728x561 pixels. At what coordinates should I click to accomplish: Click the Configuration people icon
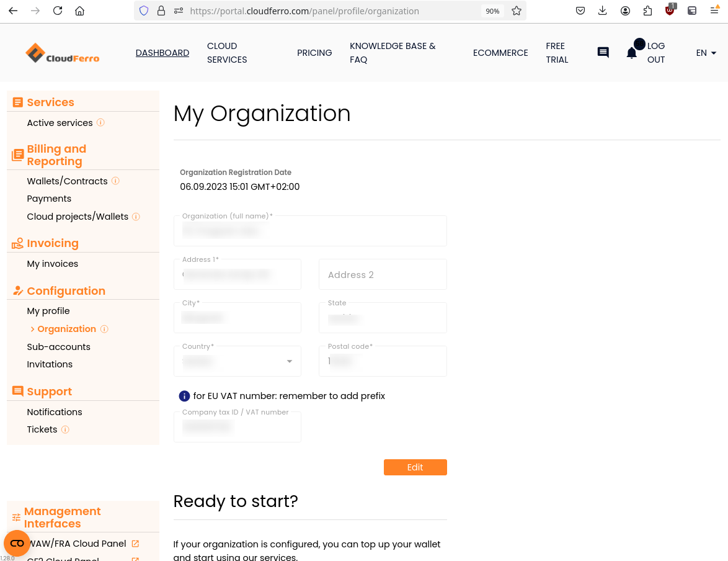[x=17, y=291]
